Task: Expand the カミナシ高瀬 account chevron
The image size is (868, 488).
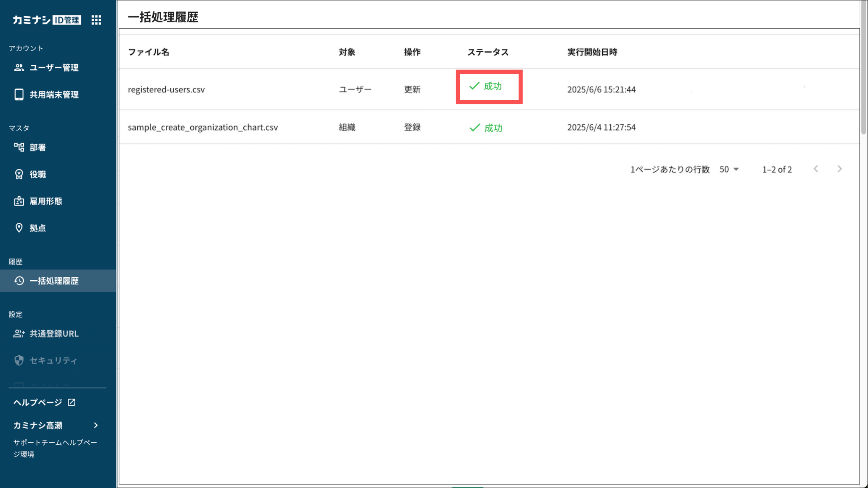Action: [96, 425]
